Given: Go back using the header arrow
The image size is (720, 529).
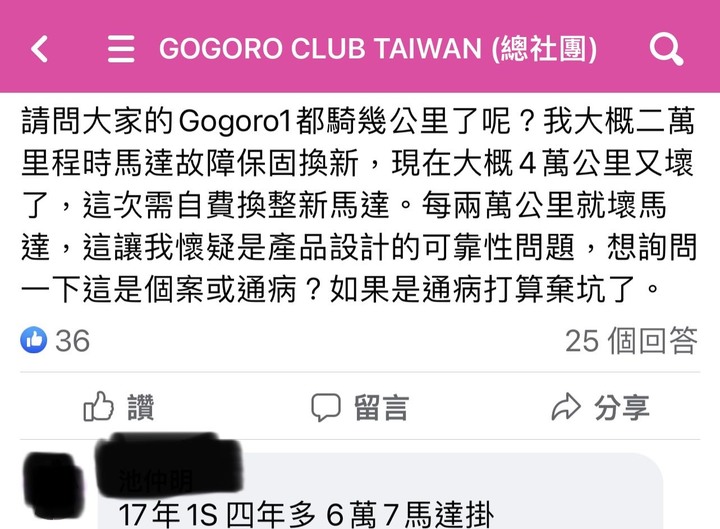Looking at the screenshot, I should (x=39, y=49).
